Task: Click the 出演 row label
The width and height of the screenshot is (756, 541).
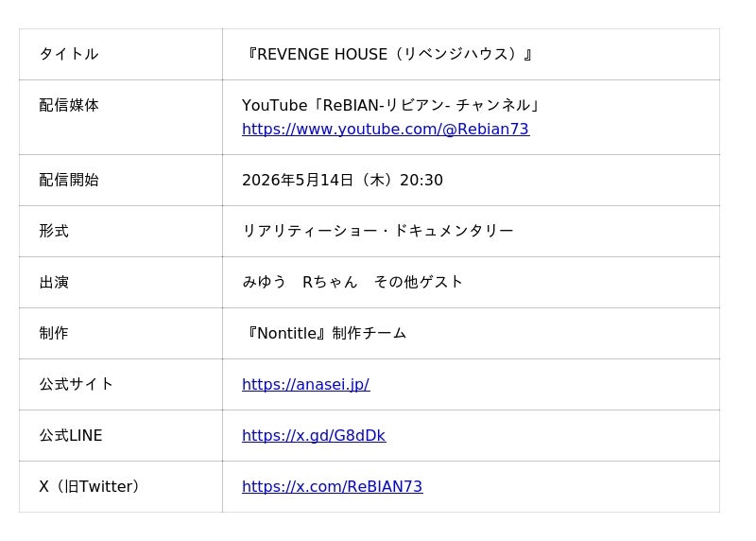Action: pos(54,283)
